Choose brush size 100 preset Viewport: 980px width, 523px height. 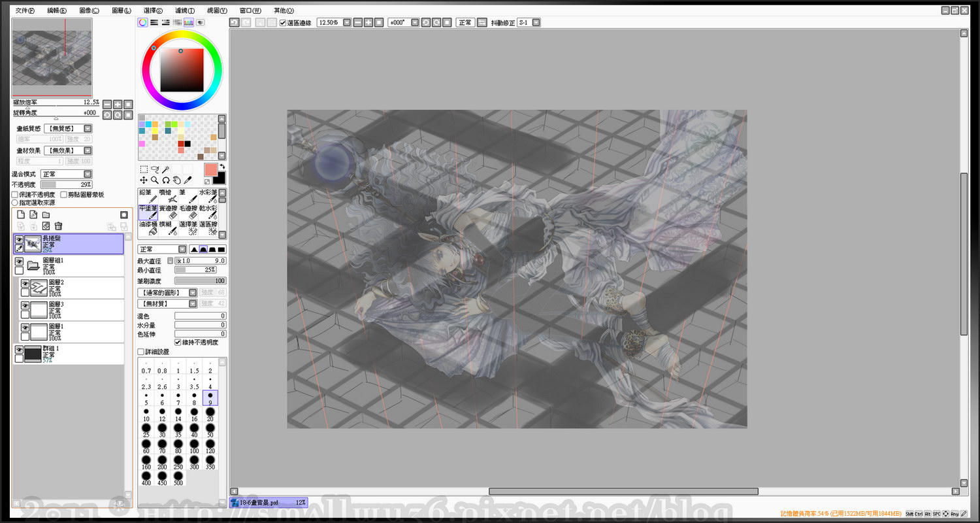tap(194, 447)
